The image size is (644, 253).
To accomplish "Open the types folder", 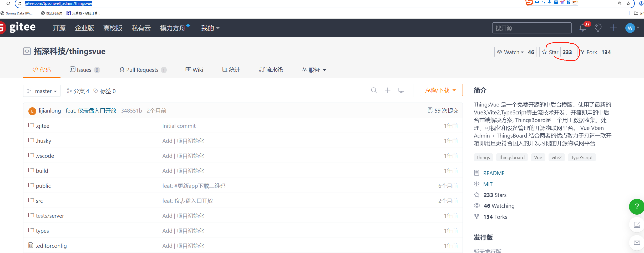I will pyautogui.click(x=42, y=231).
